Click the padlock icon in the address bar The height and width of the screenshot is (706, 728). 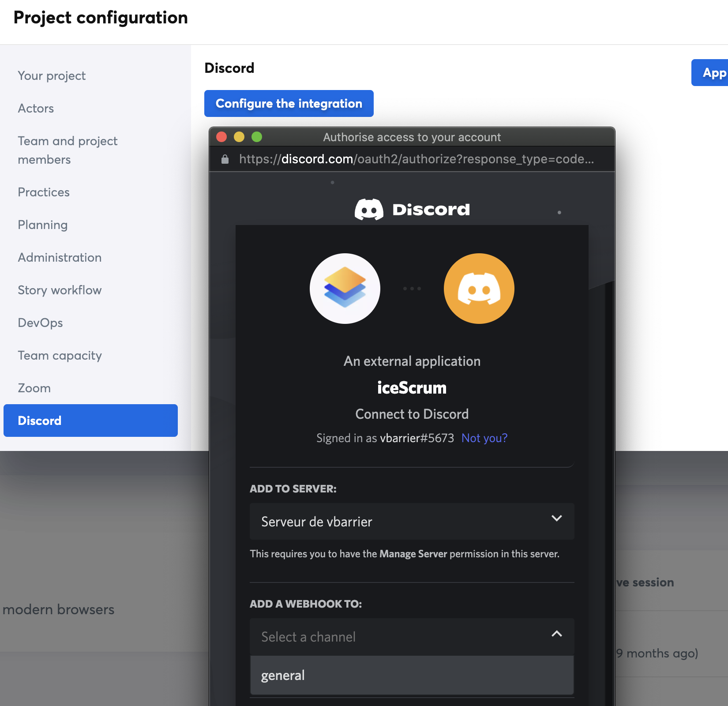coord(224,159)
